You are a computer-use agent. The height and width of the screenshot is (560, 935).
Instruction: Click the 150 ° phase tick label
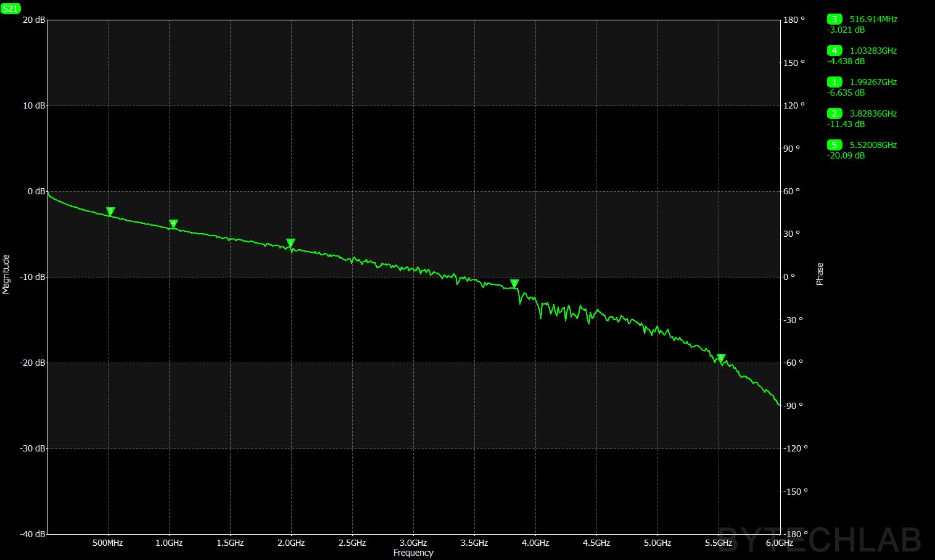(x=794, y=63)
